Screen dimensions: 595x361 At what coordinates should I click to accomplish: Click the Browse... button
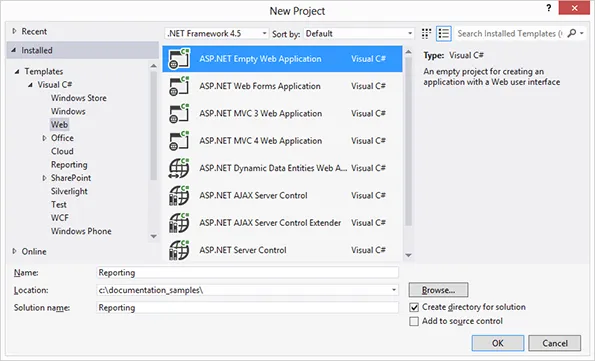(x=438, y=290)
